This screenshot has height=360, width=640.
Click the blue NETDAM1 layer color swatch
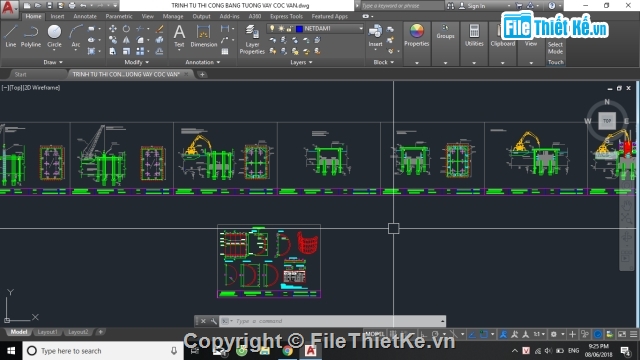coord(299,29)
